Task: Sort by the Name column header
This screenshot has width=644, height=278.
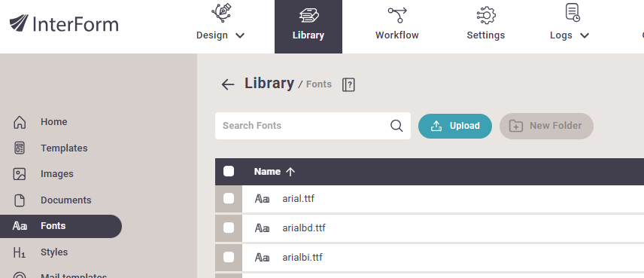Action: [267, 172]
